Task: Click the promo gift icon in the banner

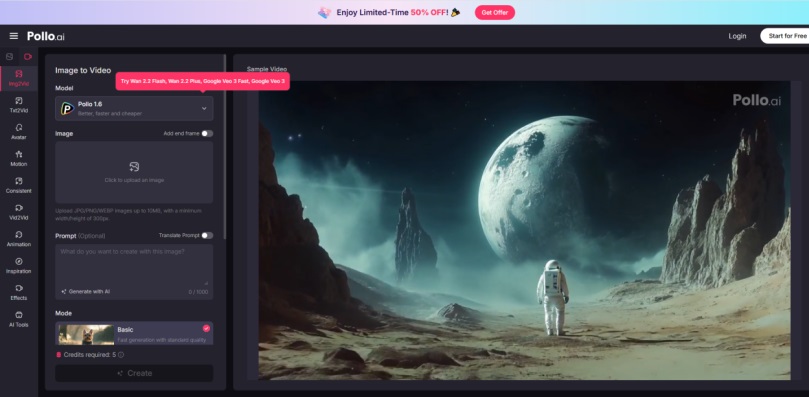Action: click(x=324, y=12)
